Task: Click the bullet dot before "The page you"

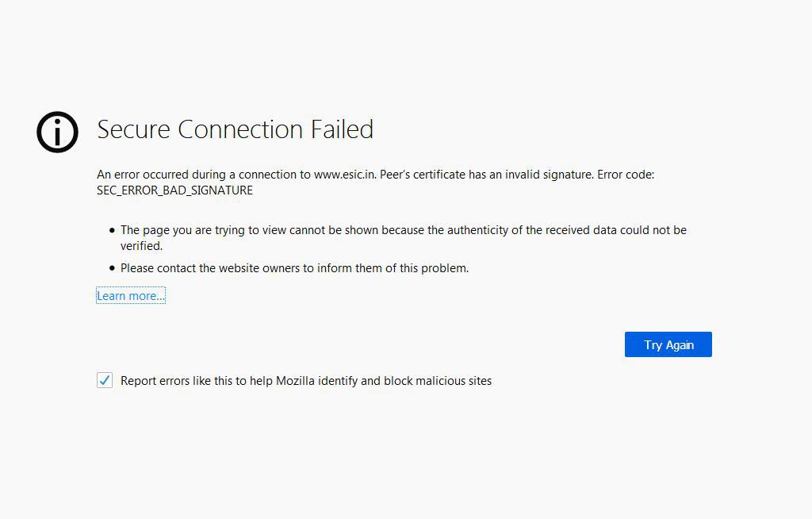Action: [x=112, y=230]
